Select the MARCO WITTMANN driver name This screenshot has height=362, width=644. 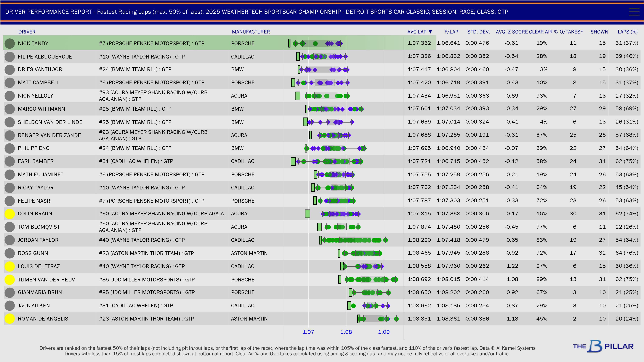coord(42,109)
